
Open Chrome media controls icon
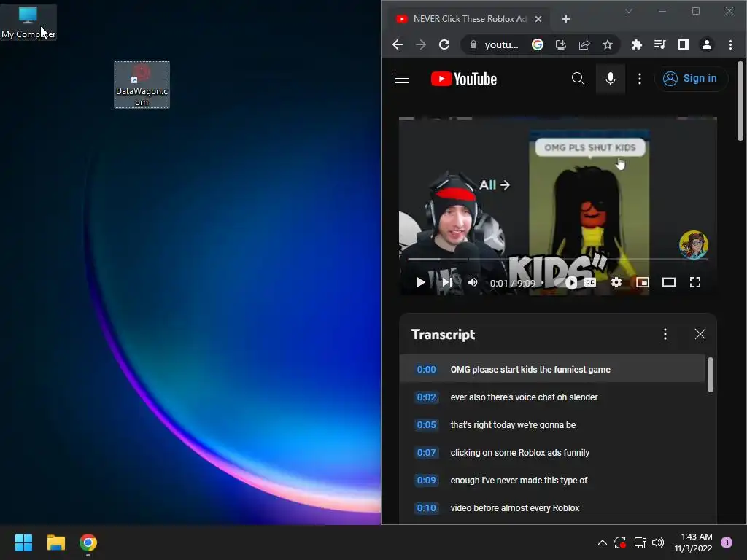point(659,44)
